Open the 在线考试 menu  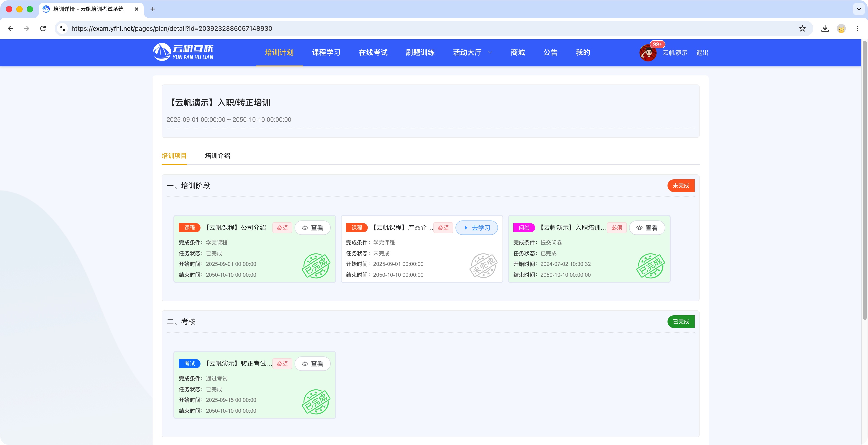tap(373, 52)
